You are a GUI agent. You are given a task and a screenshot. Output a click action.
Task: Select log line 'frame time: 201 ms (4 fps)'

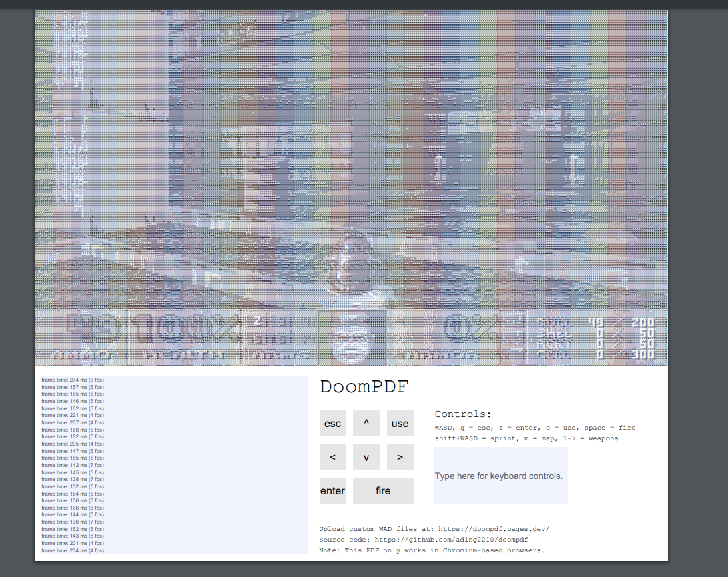pyautogui.click(x=73, y=543)
